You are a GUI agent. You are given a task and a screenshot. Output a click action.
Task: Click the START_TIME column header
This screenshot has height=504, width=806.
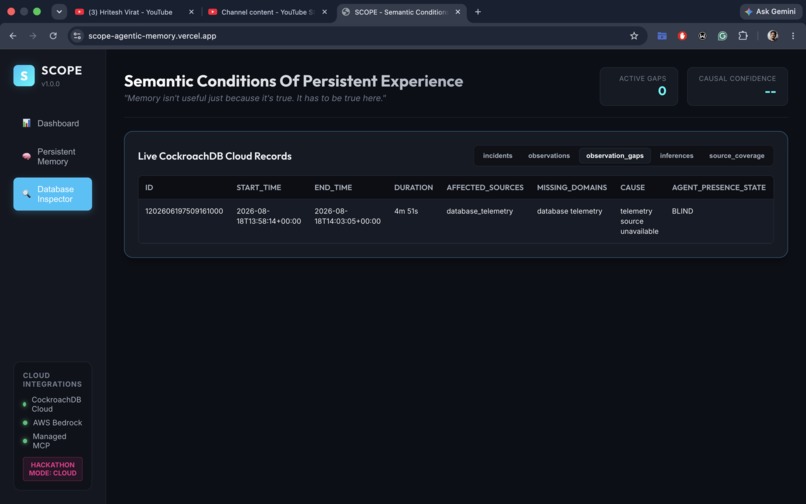(259, 188)
